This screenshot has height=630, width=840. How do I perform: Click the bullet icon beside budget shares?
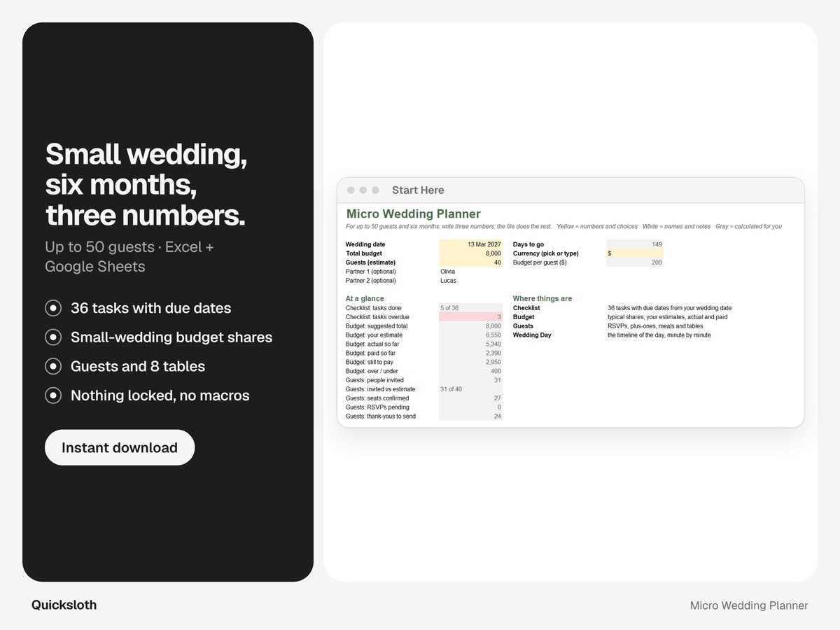click(x=53, y=337)
